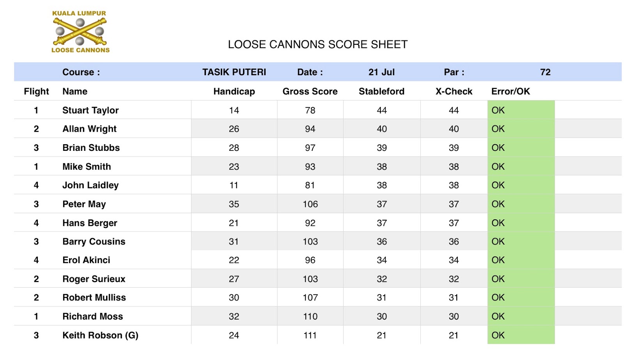Click Brian Stubbs' gross score 97
Image resolution: width=624 pixels, height=364 pixels.
coord(310,148)
